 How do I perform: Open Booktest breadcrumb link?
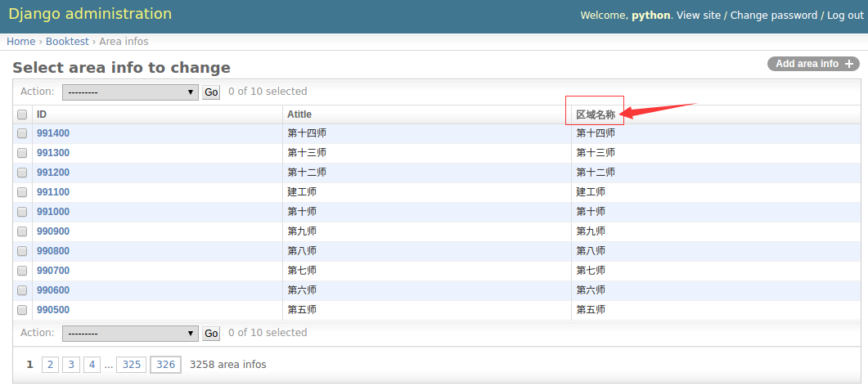pos(69,42)
